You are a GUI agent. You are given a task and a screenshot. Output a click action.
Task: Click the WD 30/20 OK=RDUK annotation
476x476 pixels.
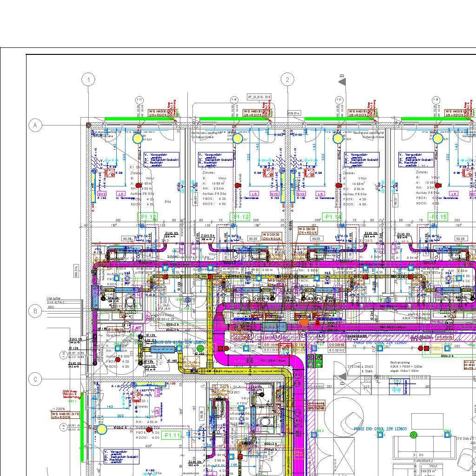(x=272, y=236)
